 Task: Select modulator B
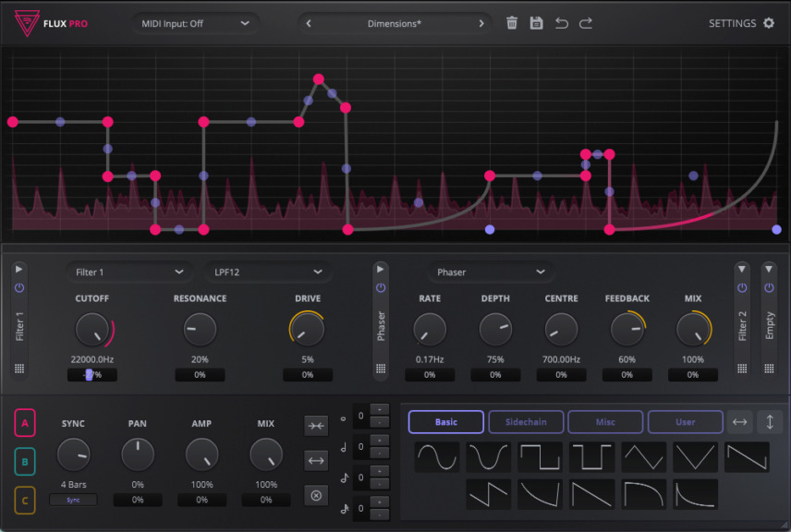(25, 462)
